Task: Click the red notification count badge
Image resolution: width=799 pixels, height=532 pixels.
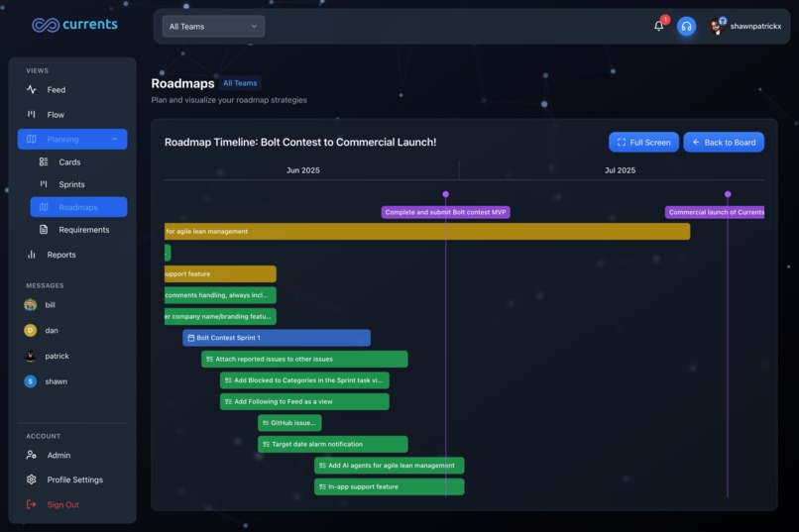Action: [x=665, y=20]
